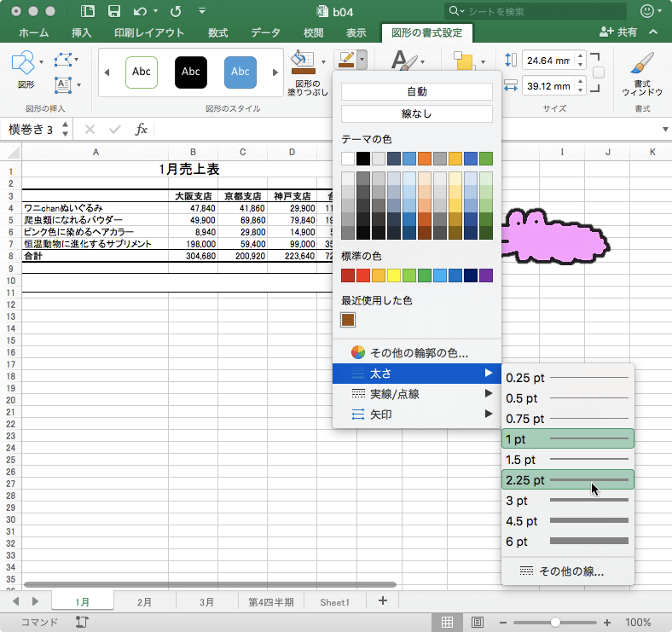
Task: Open the 書式ウィンドウ format pane
Action: click(x=642, y=74)
